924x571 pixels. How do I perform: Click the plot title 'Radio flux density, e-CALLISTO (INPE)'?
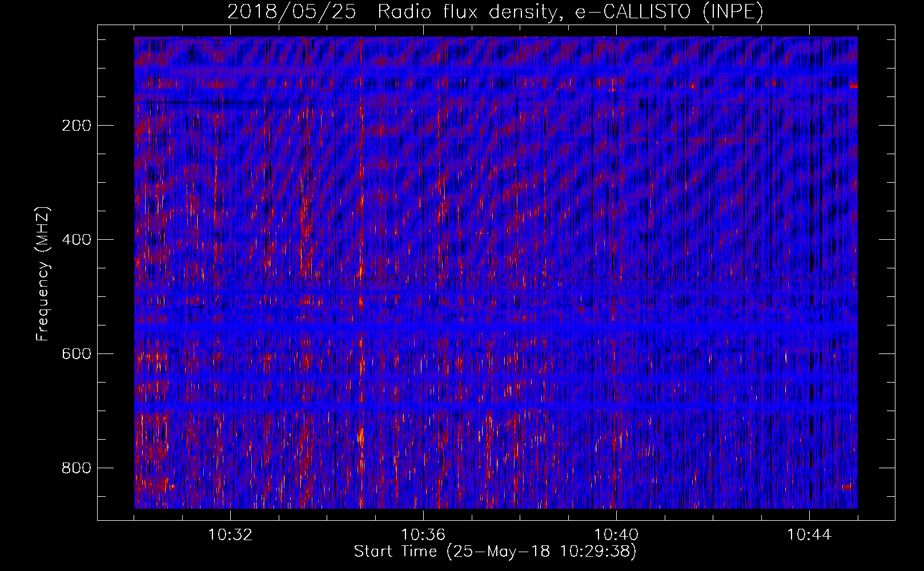pyautogui.click(x=571, y=11)
